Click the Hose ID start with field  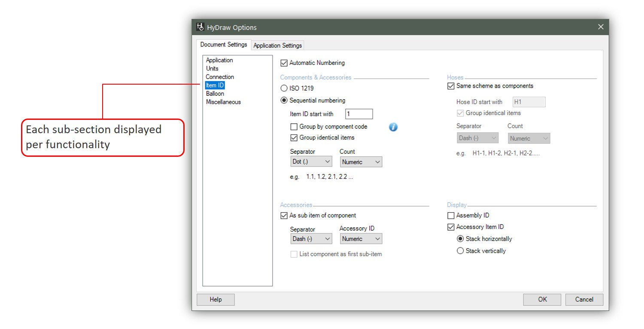click(529, 102)
